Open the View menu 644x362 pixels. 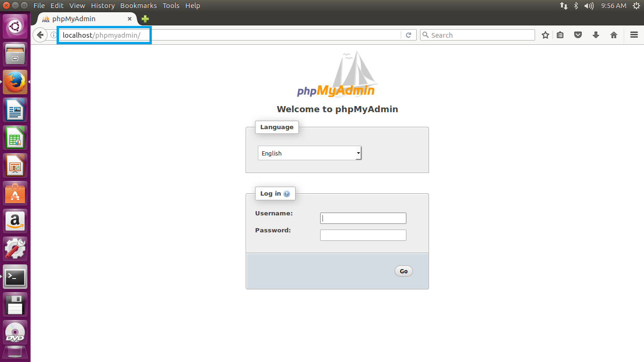click(77, 6)
